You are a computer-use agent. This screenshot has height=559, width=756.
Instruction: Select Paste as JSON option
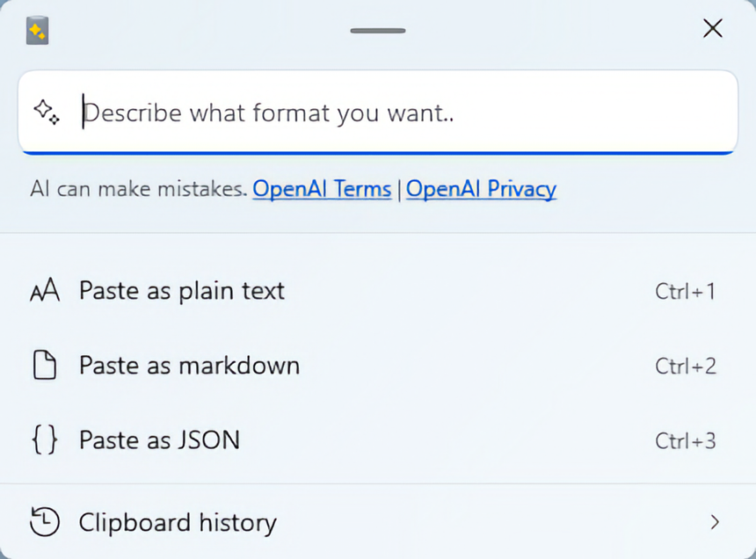[159, 440]
